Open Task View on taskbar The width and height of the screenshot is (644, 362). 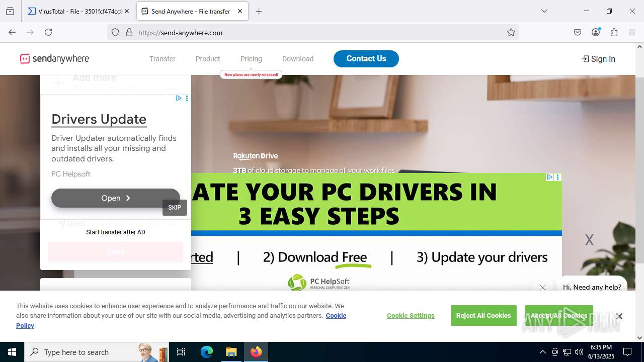[x=181, y=352]
